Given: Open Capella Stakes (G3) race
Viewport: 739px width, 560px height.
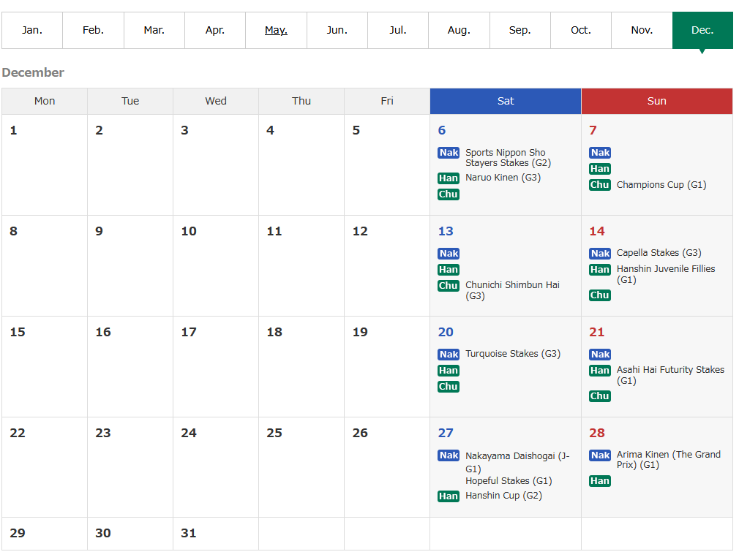Looking at the screenshot, I should [659, 253].
